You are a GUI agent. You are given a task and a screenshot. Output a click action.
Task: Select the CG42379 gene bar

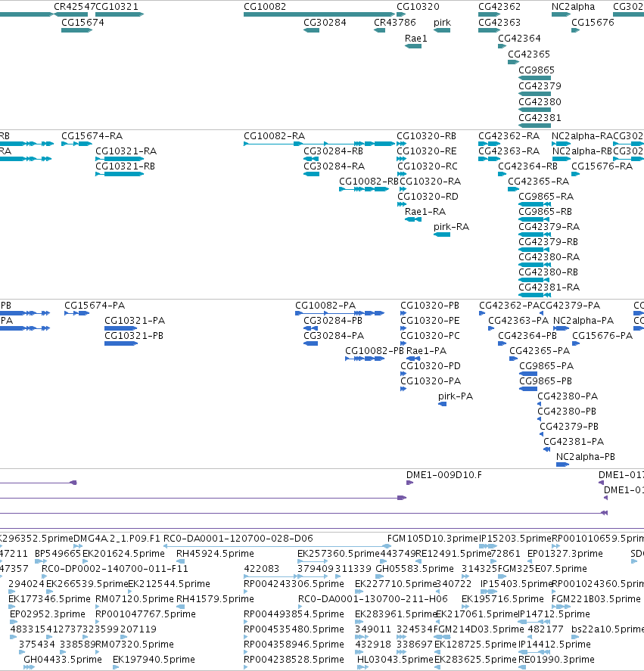point(534,94)
